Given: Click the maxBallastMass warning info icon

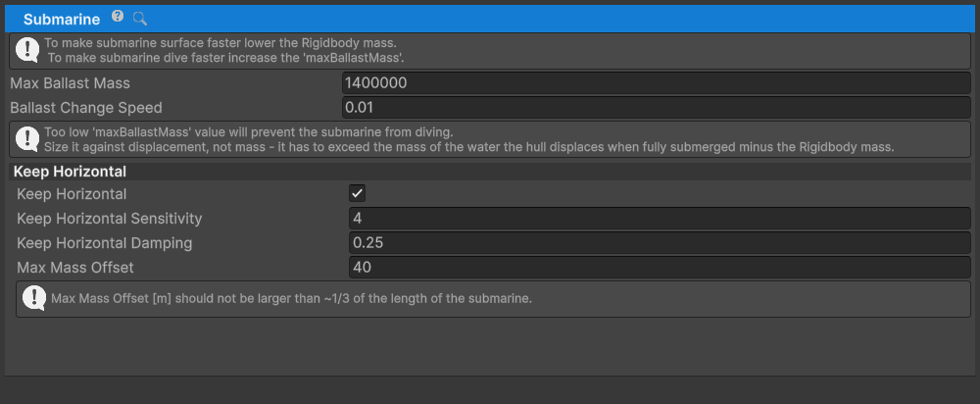Looking at the screenshot, I should click(x=26, y=138).
